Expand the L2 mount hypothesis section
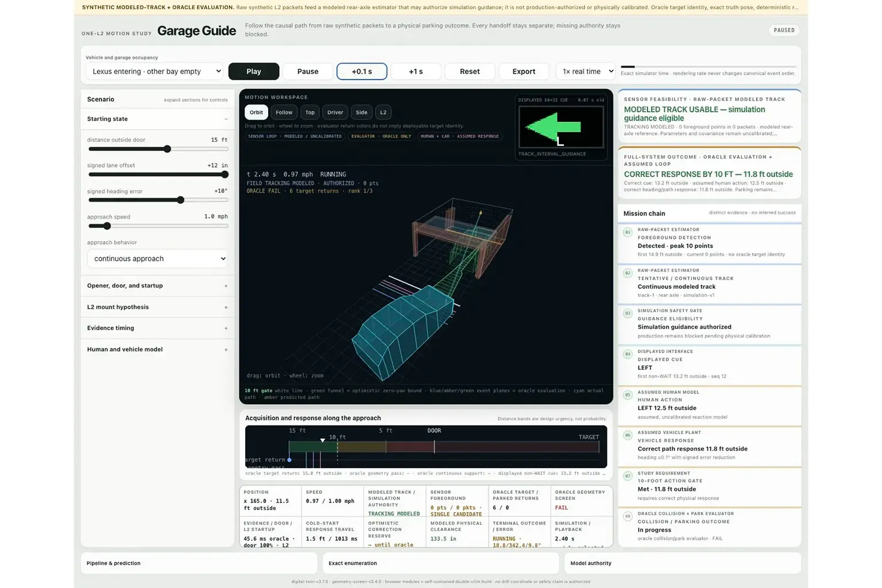Viewport: 882px width, 588px height. [157, 307]
